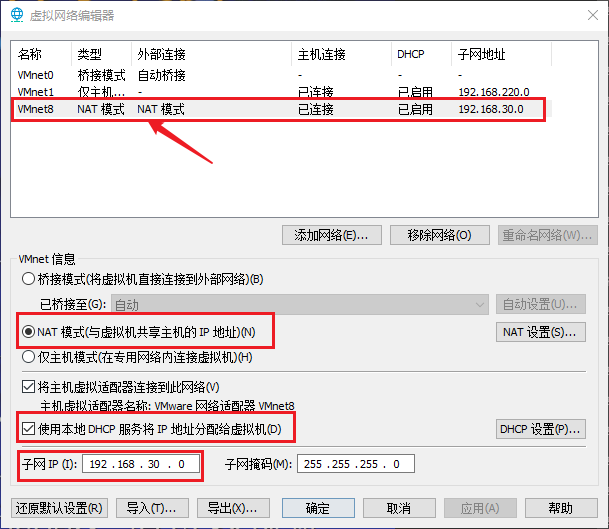Toggle 将主机虚拟适配器连接到此网络 checkbox
609x529 pixels.
coord(28,386)
